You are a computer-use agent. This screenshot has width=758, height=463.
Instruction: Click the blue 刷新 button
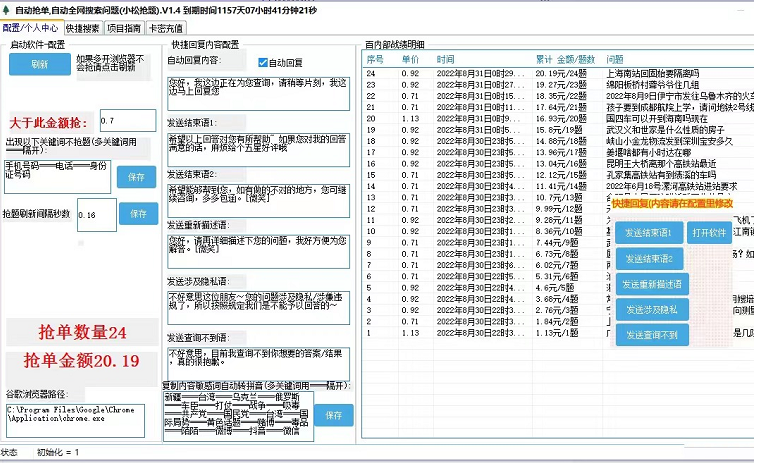(39, 64)
